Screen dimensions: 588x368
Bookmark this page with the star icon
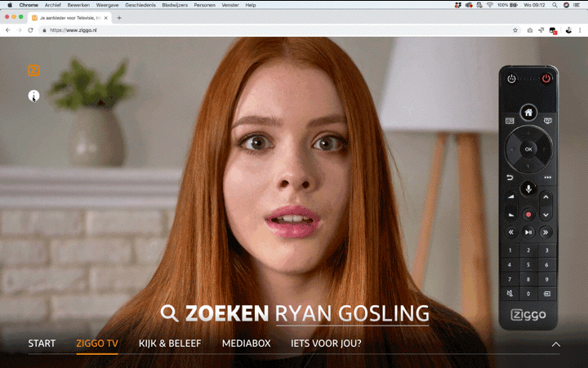515,30
